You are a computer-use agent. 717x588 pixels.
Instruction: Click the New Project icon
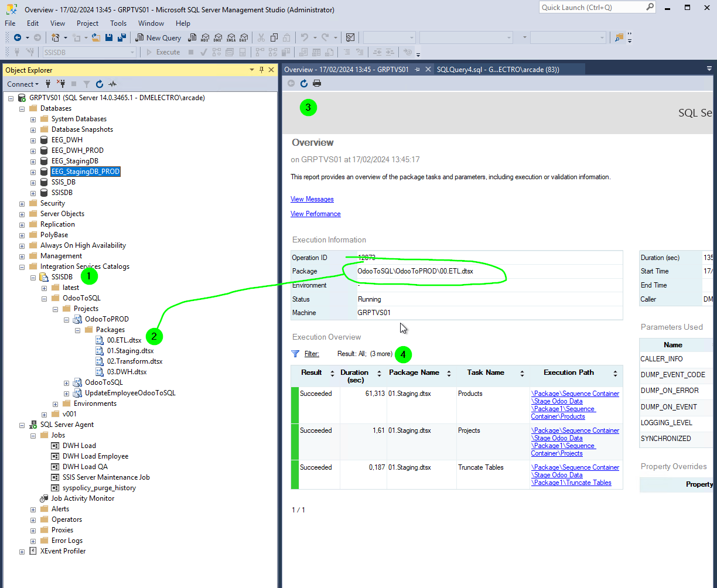(56, 37)
